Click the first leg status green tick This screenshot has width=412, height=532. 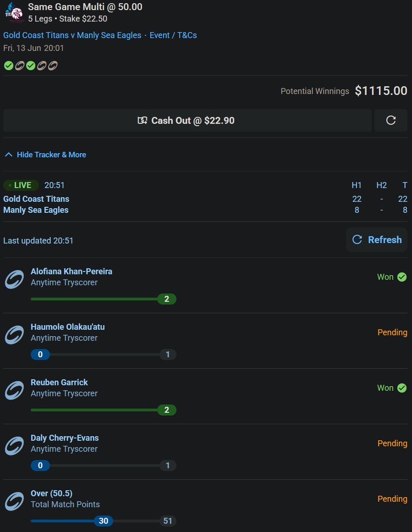[x=8, y=66]
